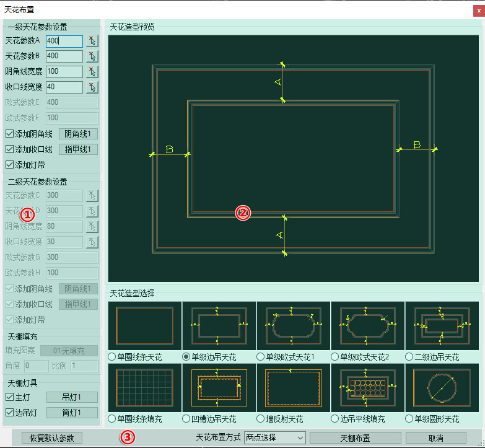485x448 pixels.
Task: Choose the 单级圆形天花 radio button
Action: pos(409,419)
